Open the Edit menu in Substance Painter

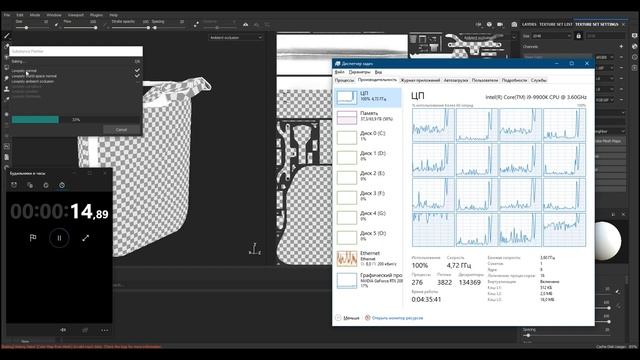[20, 15]
